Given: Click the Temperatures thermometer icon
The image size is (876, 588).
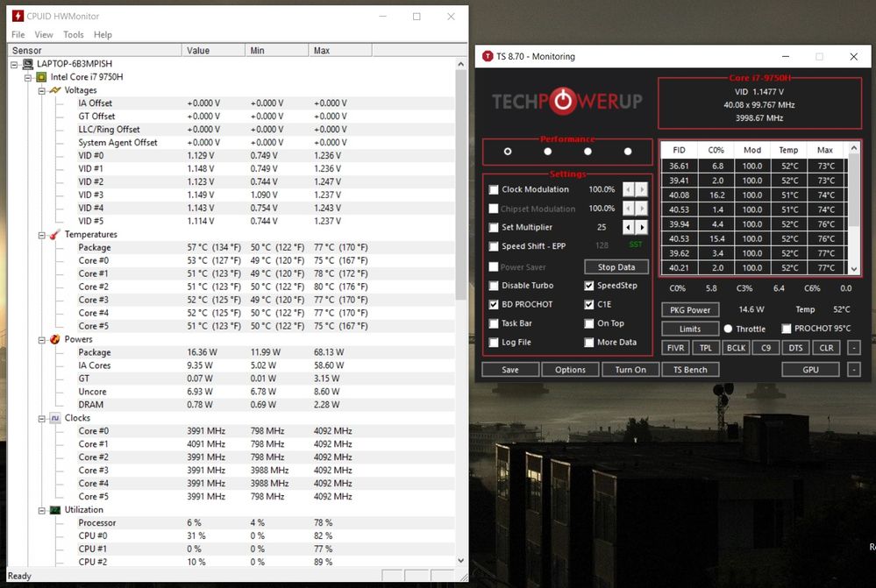Looking at the screenshot, I should pyautogui.click(x=54, y=235).
